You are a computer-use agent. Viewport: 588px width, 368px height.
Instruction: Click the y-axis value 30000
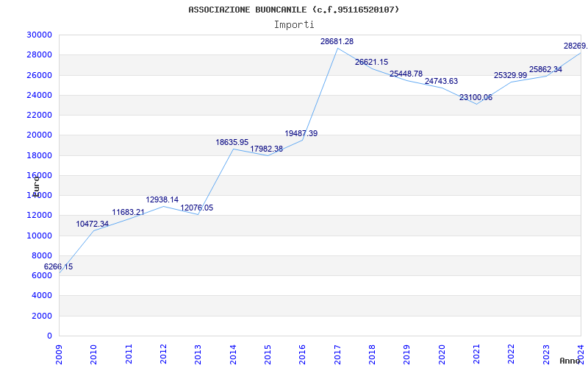point(40,35)
